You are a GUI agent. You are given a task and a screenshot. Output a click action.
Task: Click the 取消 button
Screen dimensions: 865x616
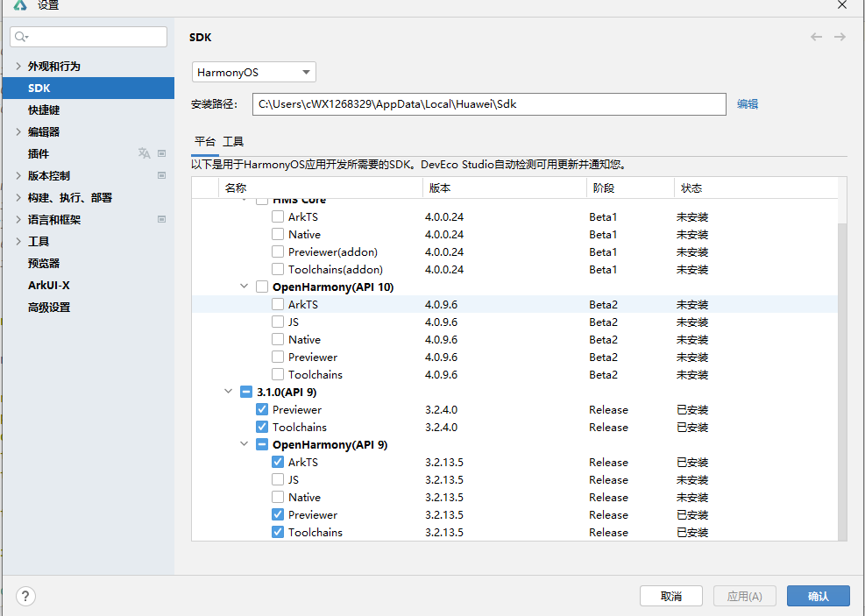[x=670, y=596]
